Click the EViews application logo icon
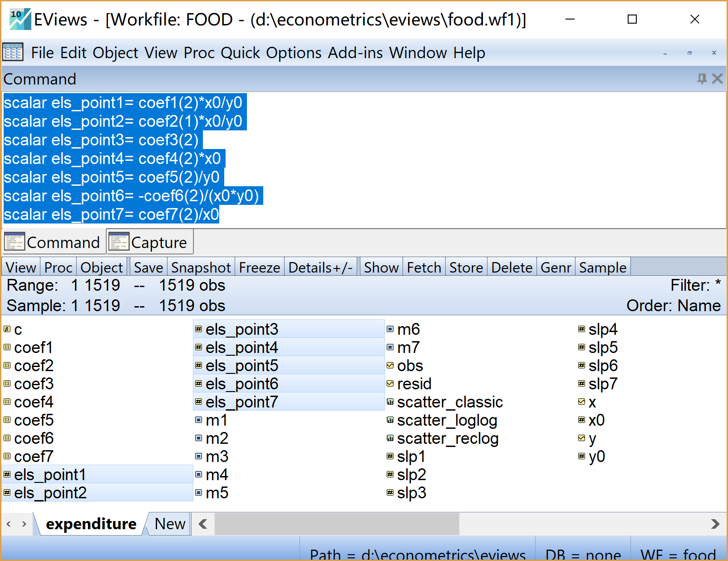Viewport: 728px width, 561px height. click(20, 19)
